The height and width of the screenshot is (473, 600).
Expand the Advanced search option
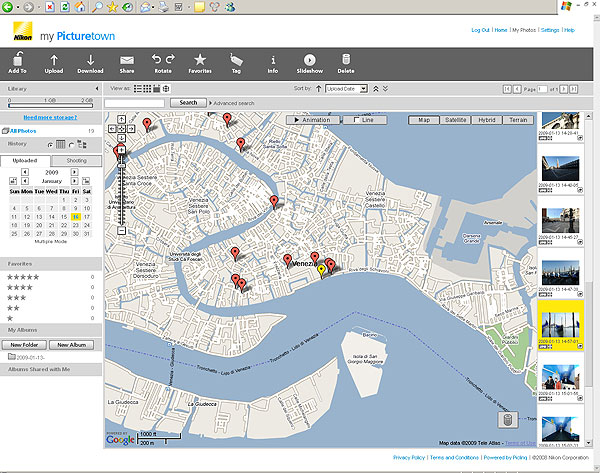(x=232, y=103)
